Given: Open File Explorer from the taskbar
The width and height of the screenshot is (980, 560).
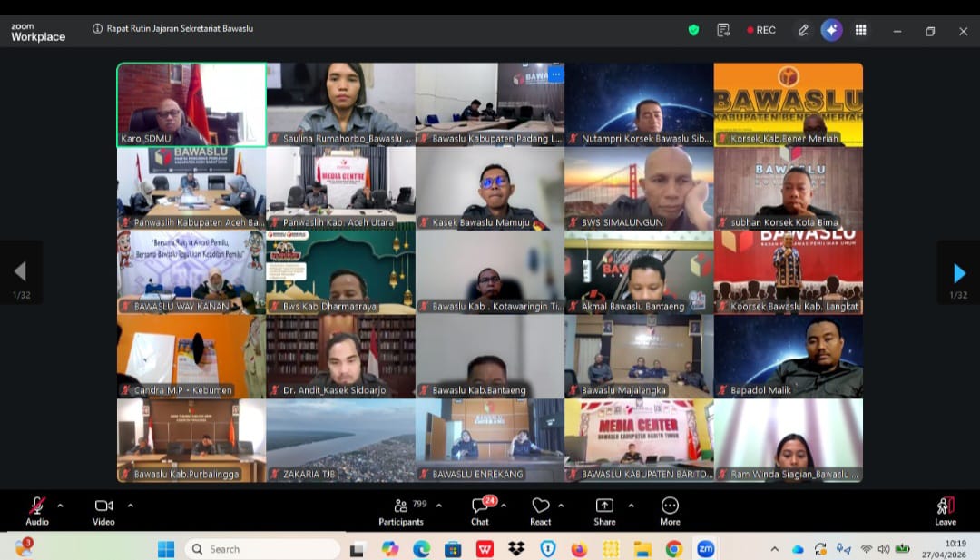Looking at the screenshot, I should pyautogui.click(x=642, y=549).
